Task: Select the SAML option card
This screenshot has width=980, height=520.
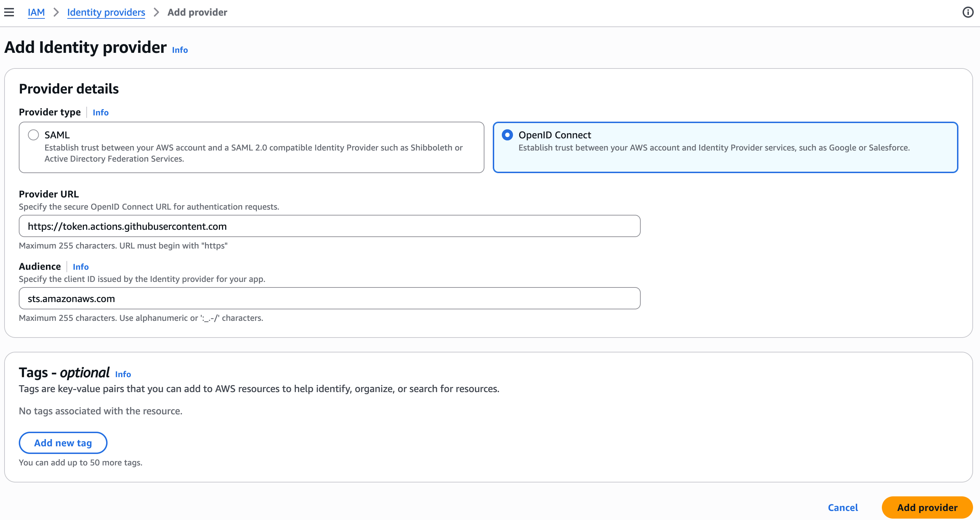Action: (x=251, y=147)
